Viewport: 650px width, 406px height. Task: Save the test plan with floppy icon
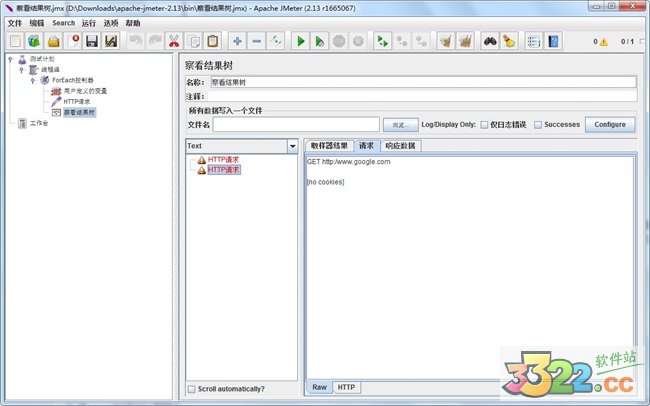[x=92, y=41]
